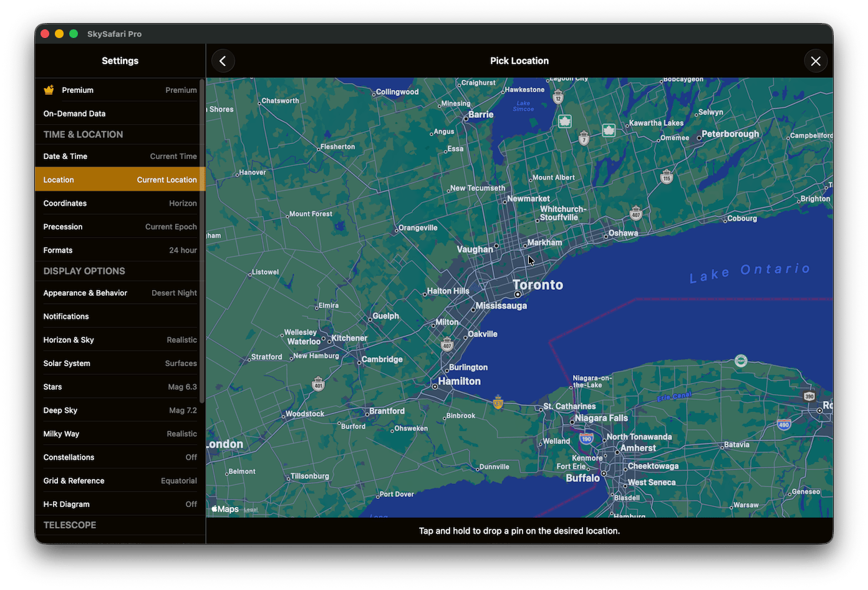The height and width of the screenshot is (590, 868).
Task: Open Stars settings row
Action: click(x=120, y=387)
